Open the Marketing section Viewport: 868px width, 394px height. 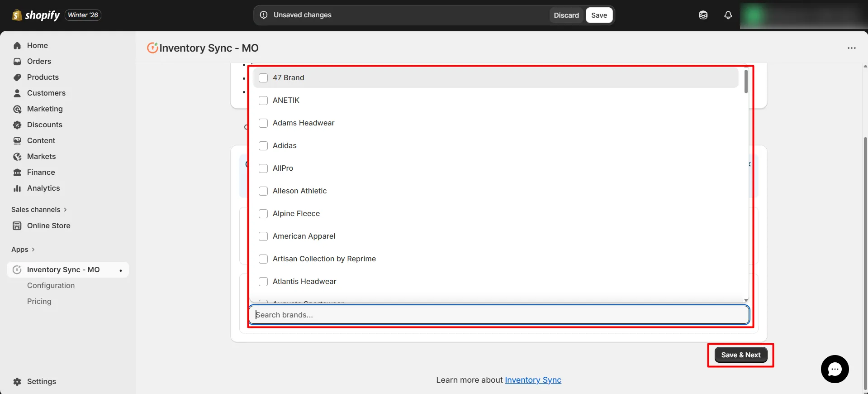[x=45, y=109]
